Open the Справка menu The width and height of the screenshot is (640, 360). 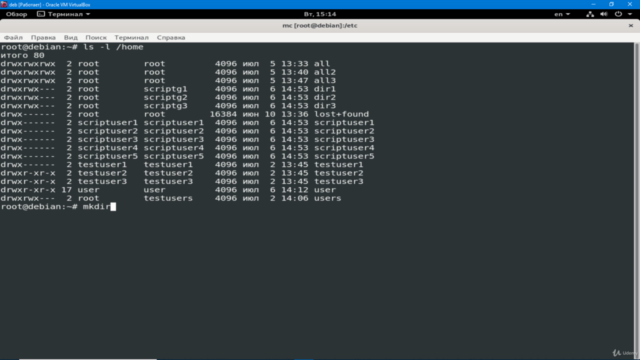pyautogui.click(x=171, y=38)
